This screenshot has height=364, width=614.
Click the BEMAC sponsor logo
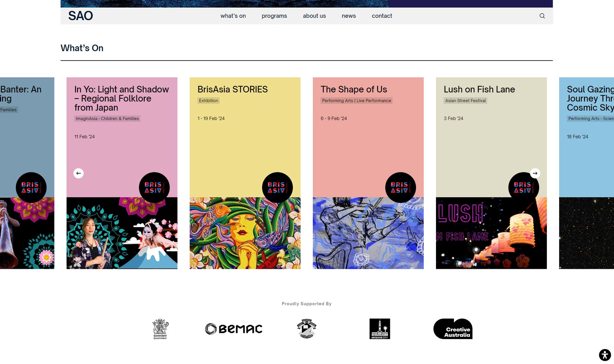pos(234,329)
